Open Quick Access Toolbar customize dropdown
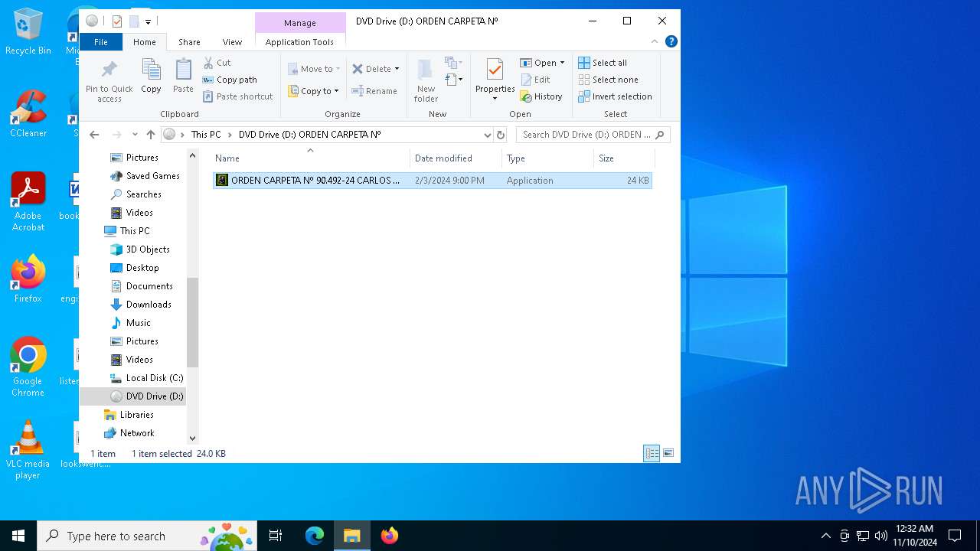 (x=148, y=21)
